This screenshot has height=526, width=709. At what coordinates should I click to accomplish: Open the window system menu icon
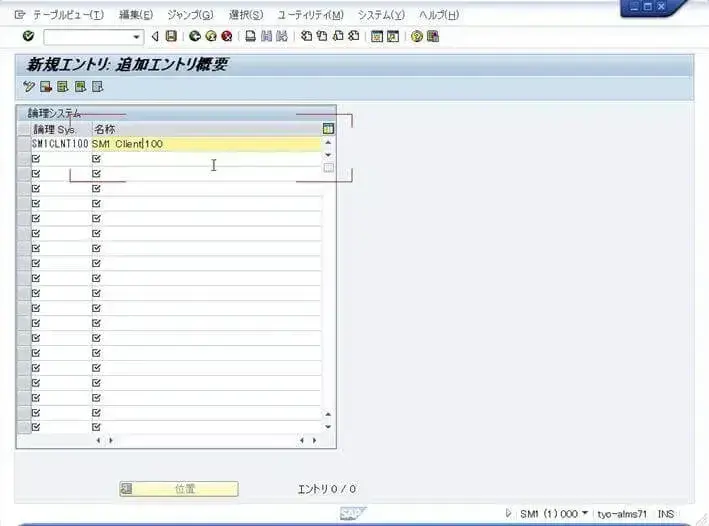19,15
